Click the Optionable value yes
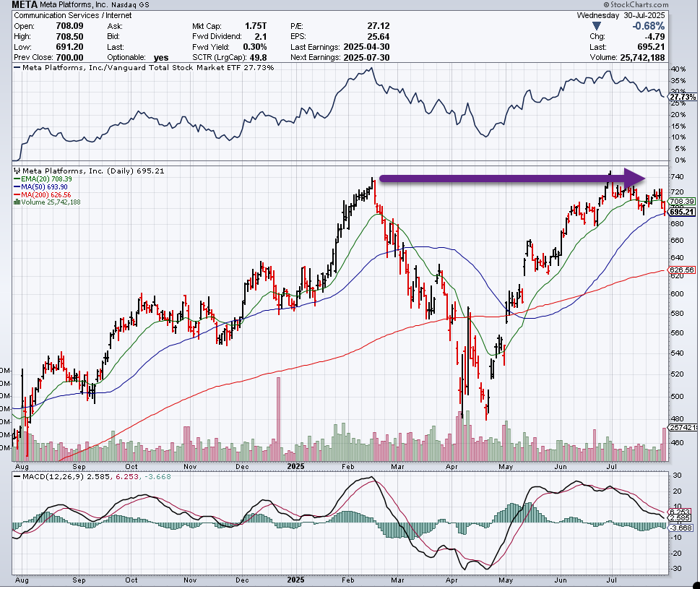This screenshot has height=589, width=700. pyautogui.click(x=161, y=58)
